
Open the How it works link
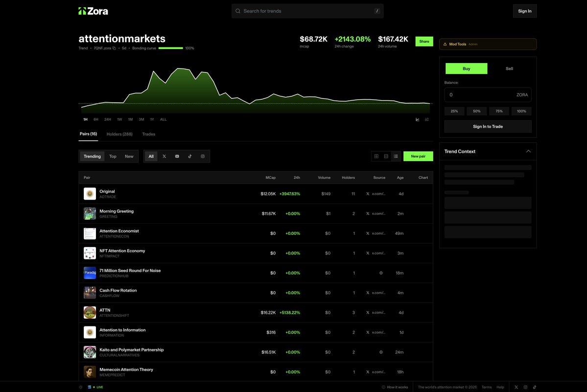click(x=395, y=387)
